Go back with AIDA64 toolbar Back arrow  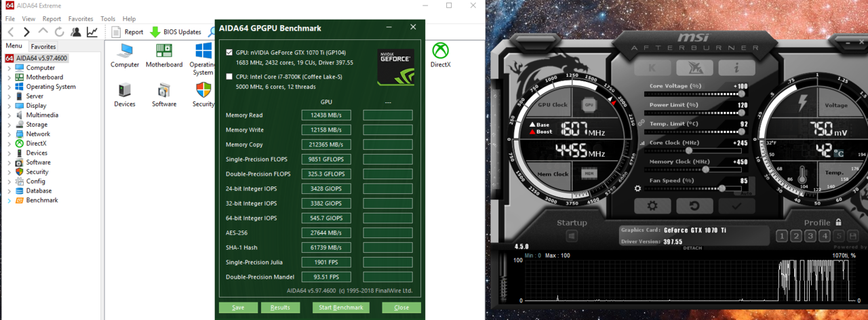click(x=11, y=32)
